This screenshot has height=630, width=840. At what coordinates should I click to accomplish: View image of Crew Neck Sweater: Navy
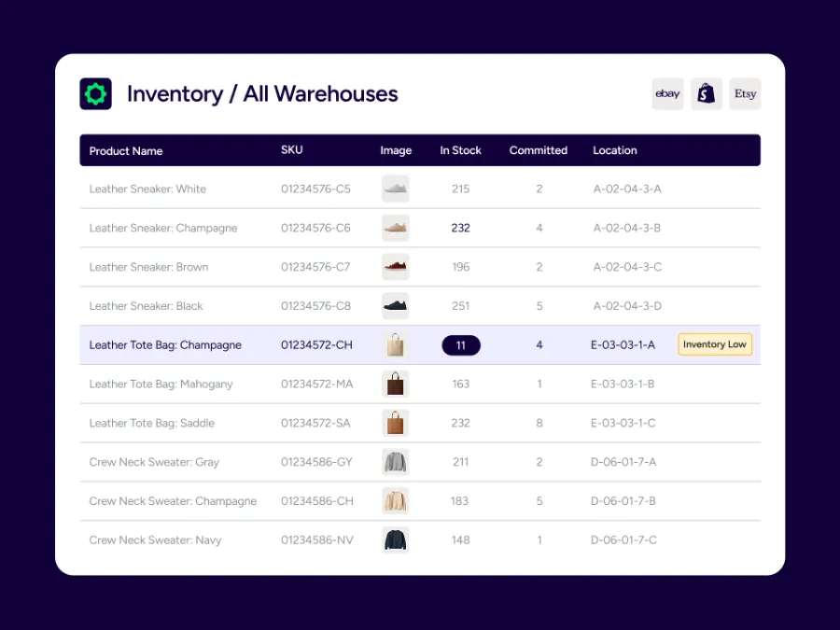(x=395, y=539)
